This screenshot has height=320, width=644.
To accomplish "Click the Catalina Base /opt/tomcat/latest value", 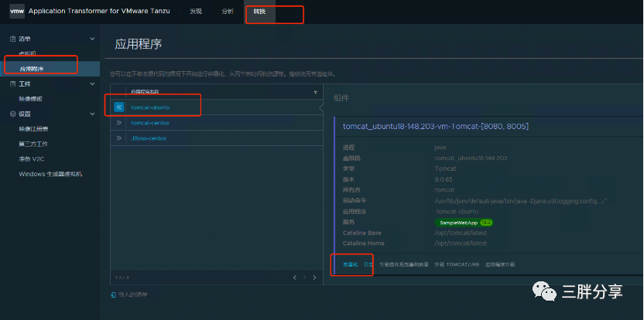I will tap(461, 233).
